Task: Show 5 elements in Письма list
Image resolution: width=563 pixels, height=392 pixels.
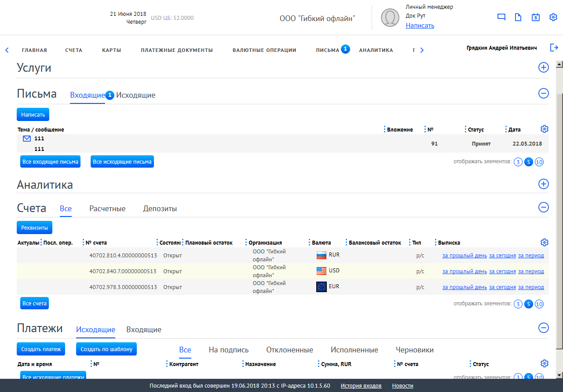Action: click(529, 162)
